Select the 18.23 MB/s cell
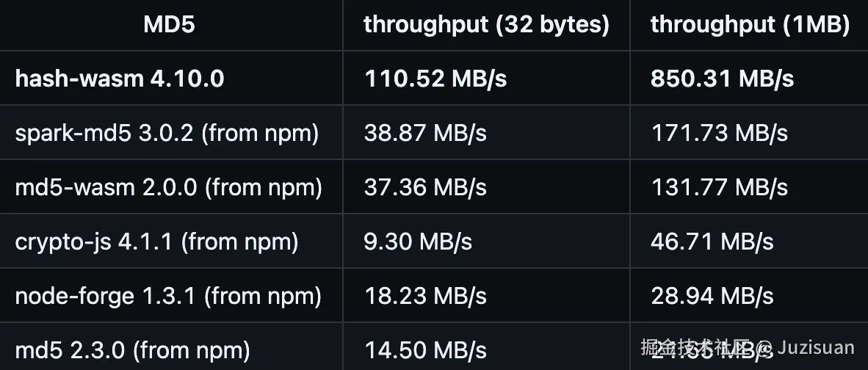 point(425,296)
